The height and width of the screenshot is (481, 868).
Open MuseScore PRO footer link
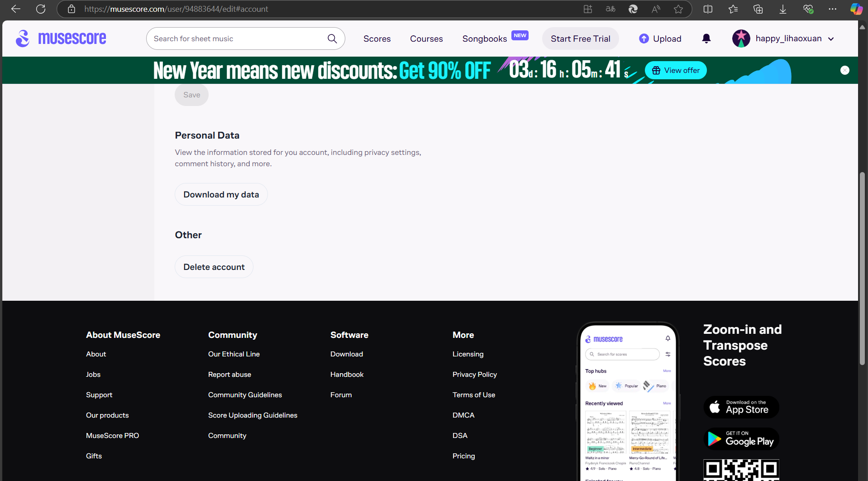click(113, 436)
